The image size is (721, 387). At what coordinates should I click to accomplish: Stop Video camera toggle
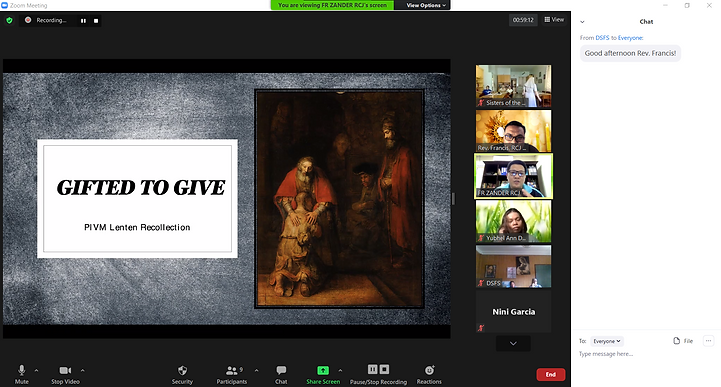pos(65,374)
